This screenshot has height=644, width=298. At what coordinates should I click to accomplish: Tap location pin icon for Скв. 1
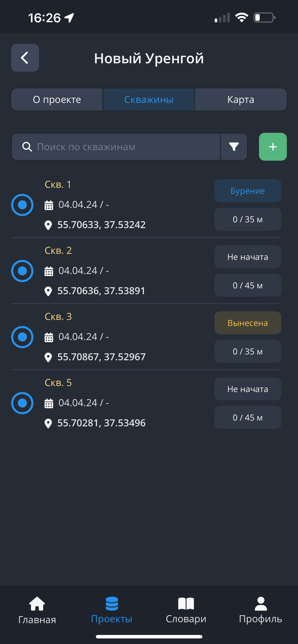(48, 225)
